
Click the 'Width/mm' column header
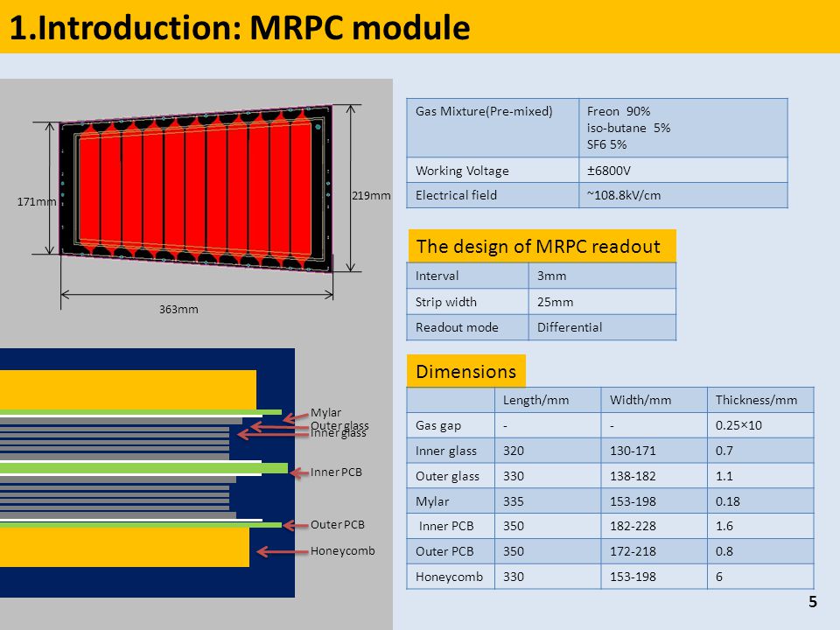pyautogui.click(x=640, y=400)
